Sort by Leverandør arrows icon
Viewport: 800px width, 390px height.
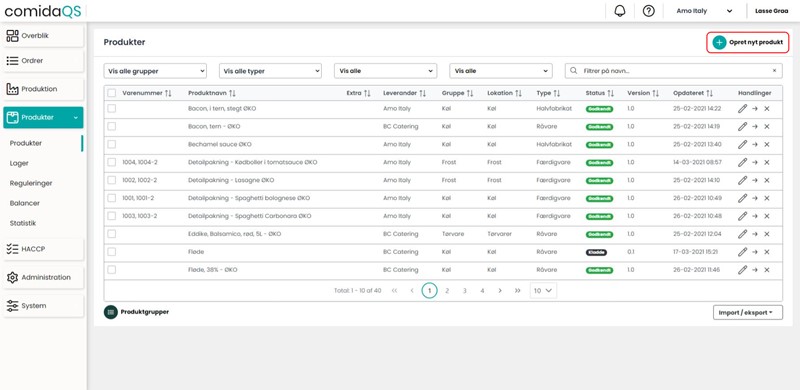422,93
